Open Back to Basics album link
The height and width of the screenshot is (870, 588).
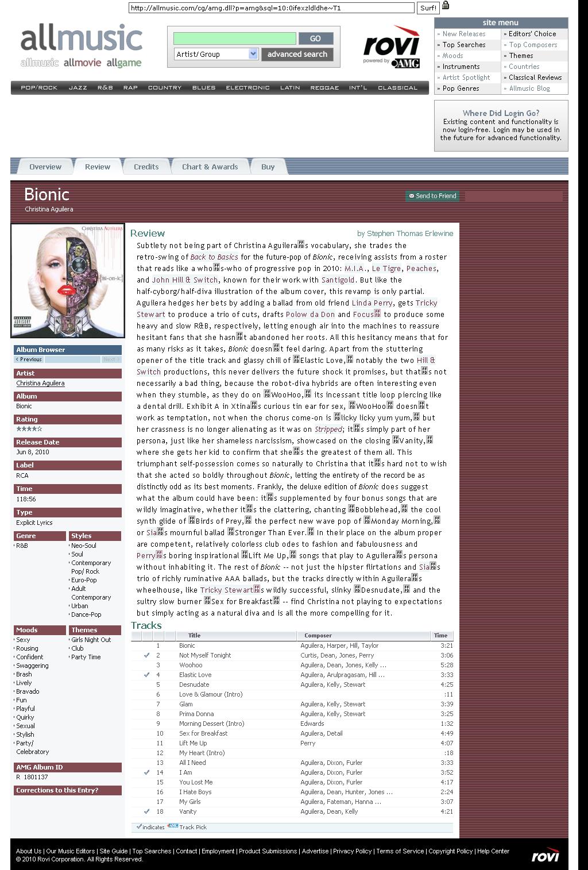pos(214,257)
